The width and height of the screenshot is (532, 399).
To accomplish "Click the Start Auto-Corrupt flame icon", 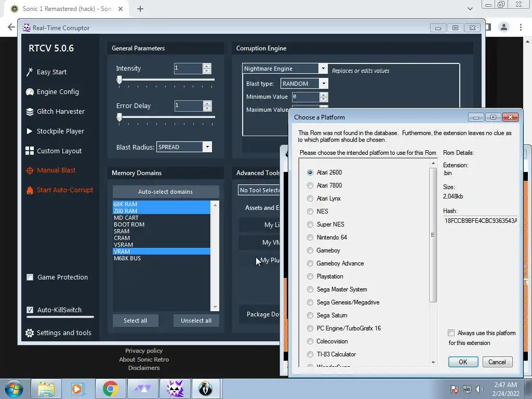I will pyautogui.click(x=30, y=190).
